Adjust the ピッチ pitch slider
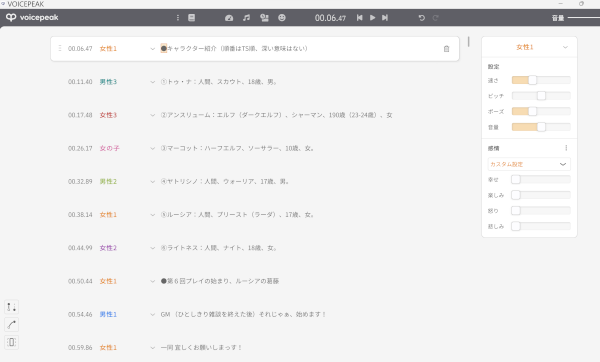The height and width of the screenshot is (362, 600). [x=541, y=96]
